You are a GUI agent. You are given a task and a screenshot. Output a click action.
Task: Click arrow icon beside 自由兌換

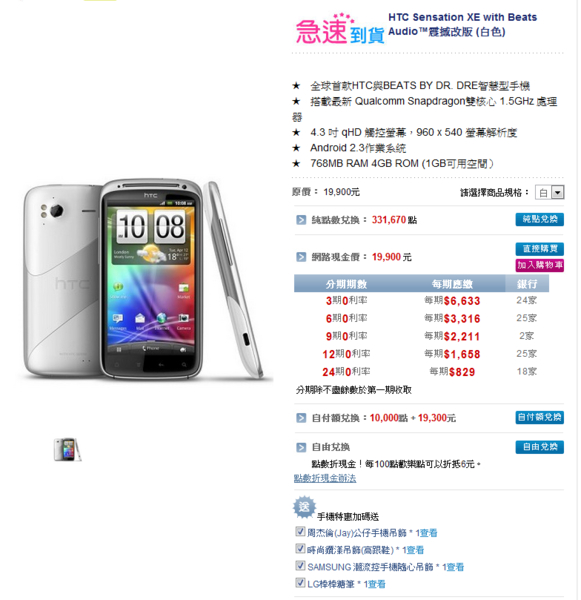[x=301, y=447]
